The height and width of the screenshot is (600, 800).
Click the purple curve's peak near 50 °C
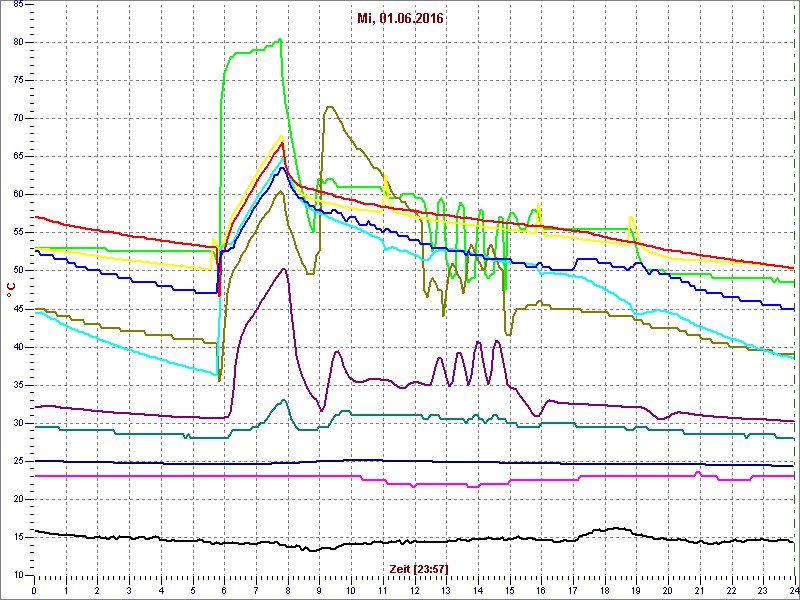click(284, 269)
